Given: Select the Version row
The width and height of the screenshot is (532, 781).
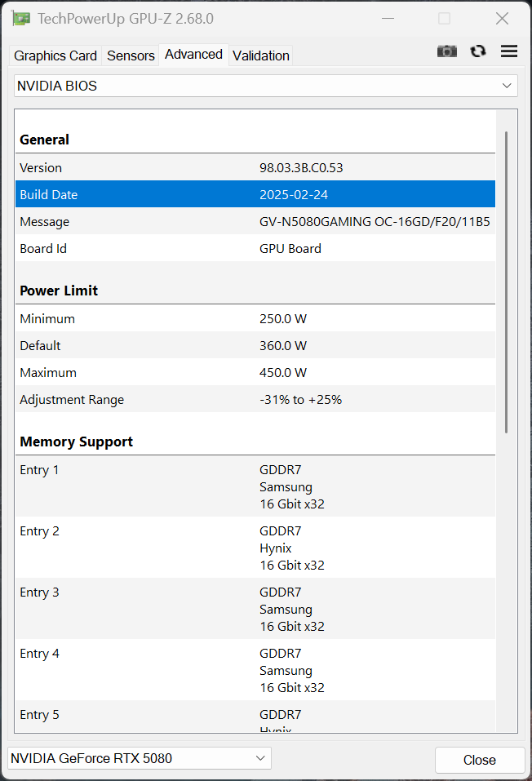Looking at the screenshot, I should click(255, 167).
